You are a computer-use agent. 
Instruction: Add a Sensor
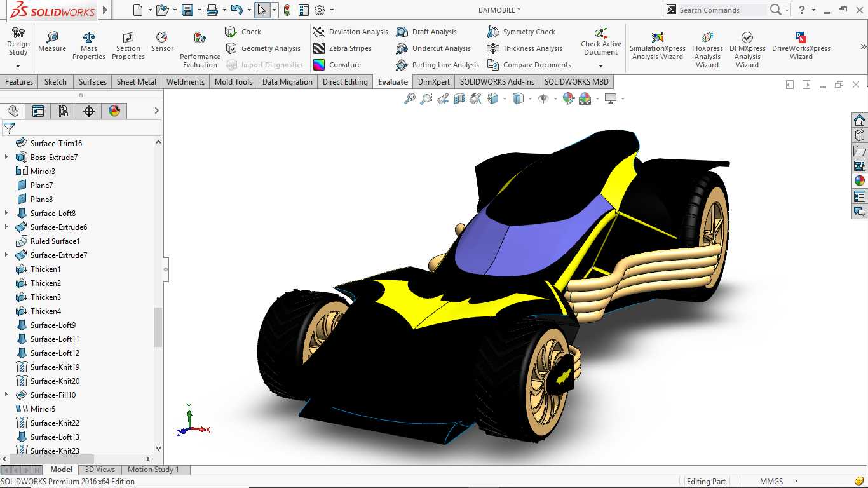(x=162, y=42)
